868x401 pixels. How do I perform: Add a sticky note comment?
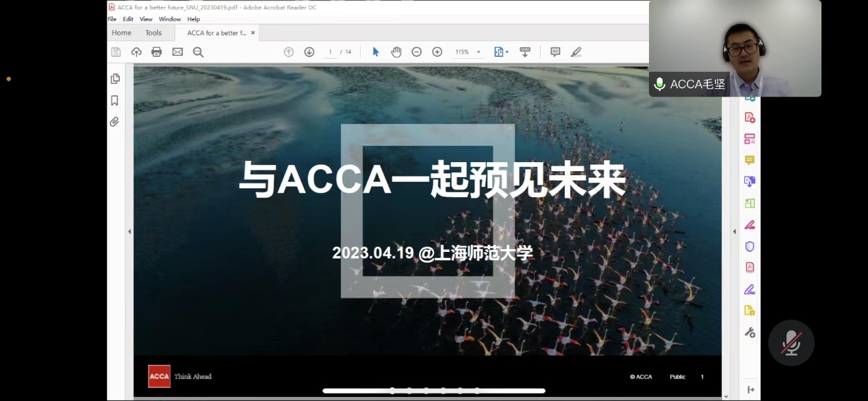555,52
